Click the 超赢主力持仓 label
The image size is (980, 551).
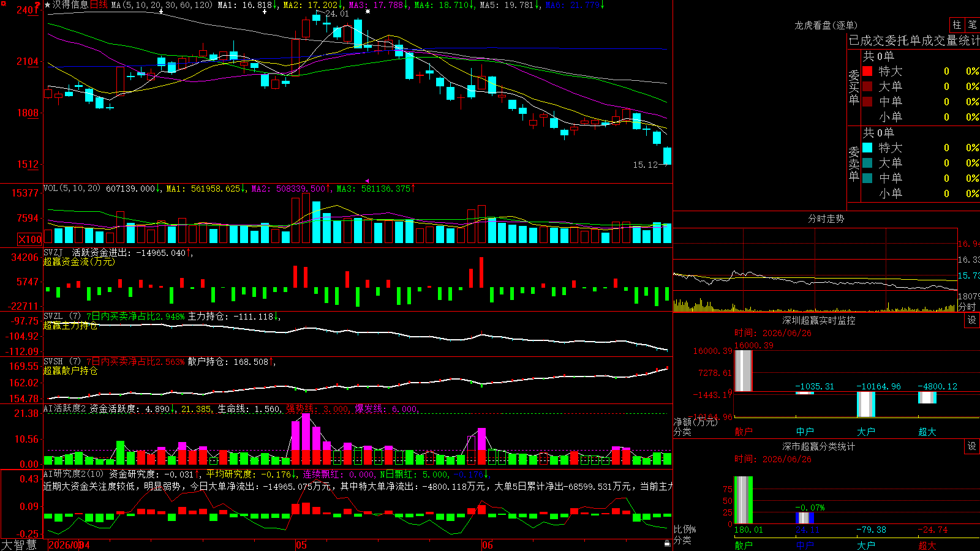(70, 326)
